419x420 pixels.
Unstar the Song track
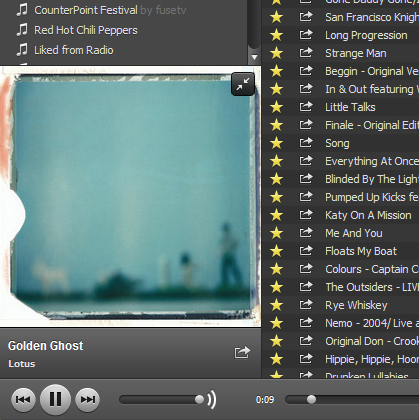click(x=277, y=143)
